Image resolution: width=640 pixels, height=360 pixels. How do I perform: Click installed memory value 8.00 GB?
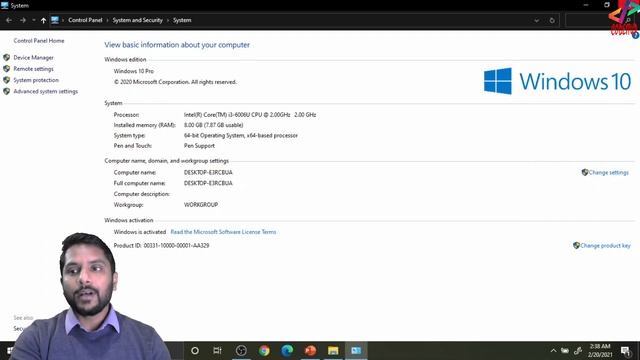point(213,125)
